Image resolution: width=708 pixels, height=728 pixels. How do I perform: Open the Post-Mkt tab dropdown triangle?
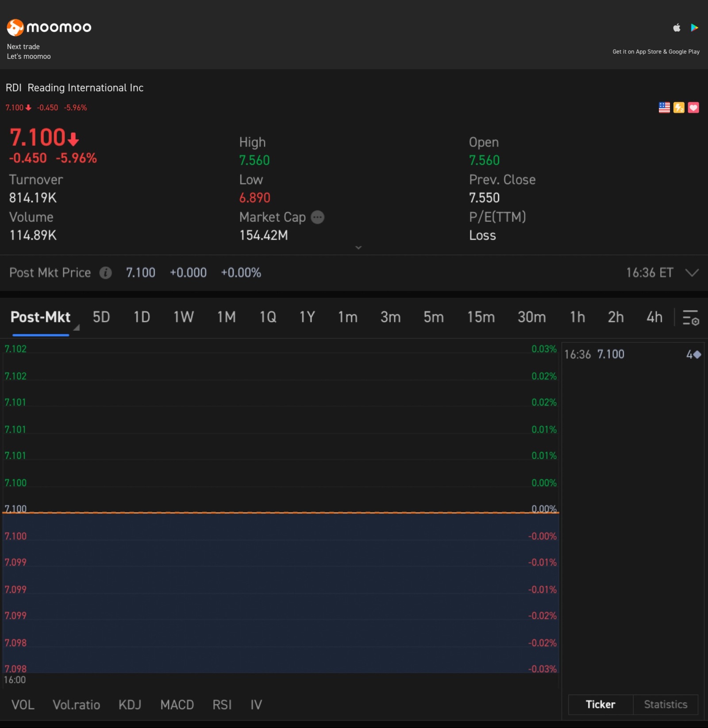77,328
